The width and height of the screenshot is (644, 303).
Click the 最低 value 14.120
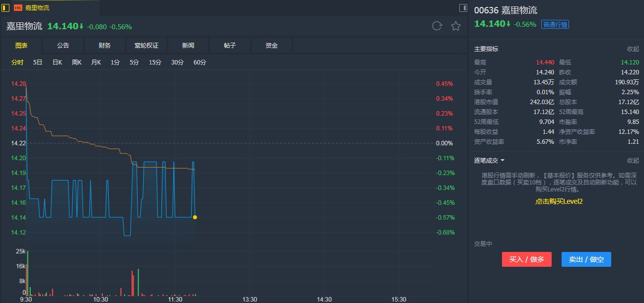[630, 62]
